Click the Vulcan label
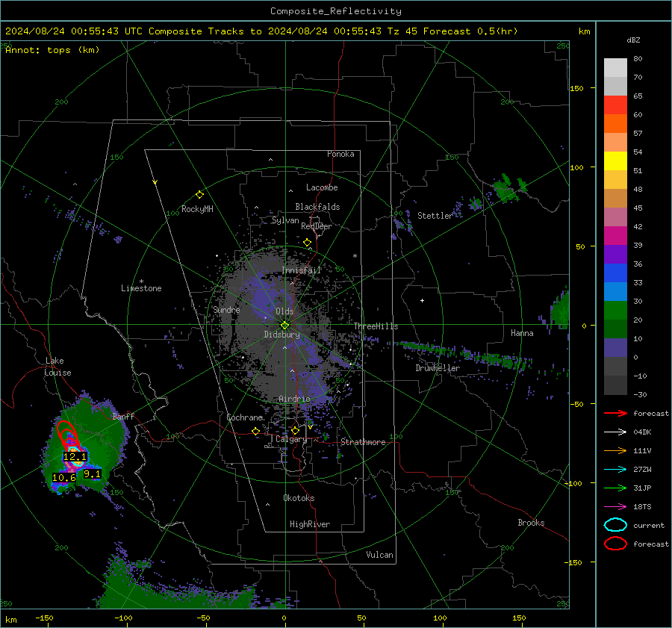672x628 pixels. (x=379, y=555)
